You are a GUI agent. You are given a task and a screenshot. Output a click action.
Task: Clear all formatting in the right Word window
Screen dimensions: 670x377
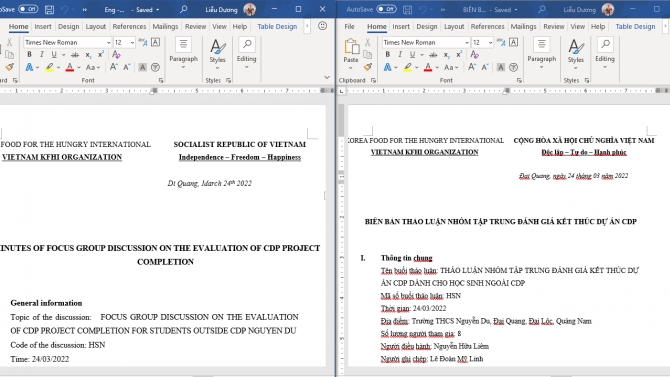pyautogui.click(x=474, y=55)
